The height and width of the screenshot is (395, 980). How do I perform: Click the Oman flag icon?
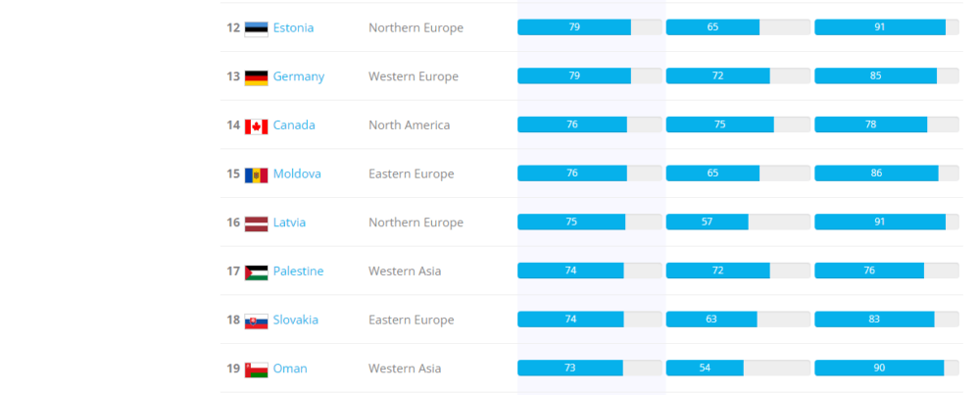pos(256,370)
